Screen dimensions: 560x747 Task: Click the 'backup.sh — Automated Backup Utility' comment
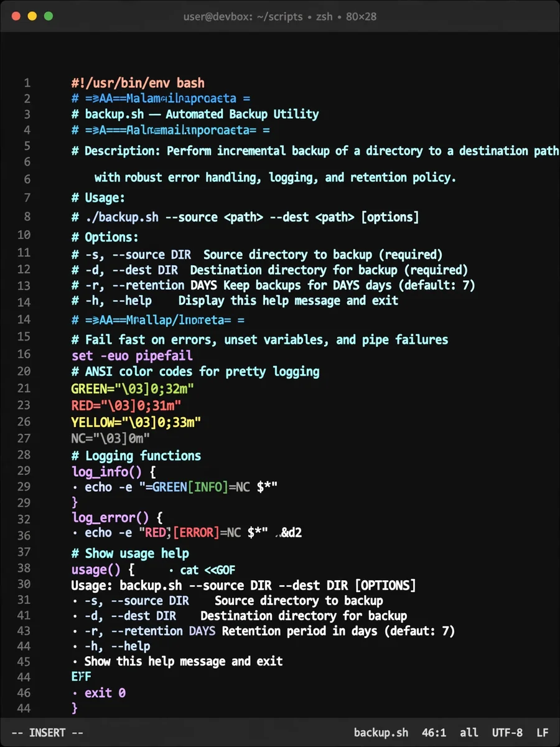[x=195, y=115]
